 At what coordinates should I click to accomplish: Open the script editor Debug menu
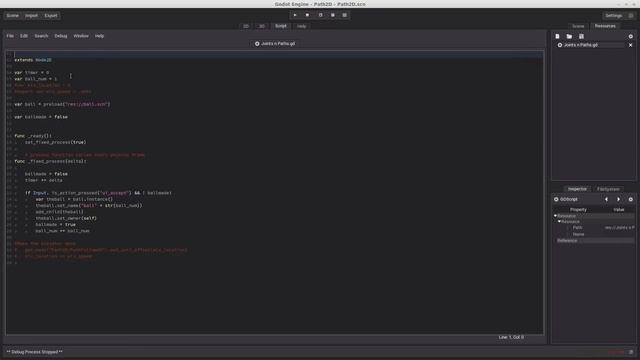click(x=61, y=36)
